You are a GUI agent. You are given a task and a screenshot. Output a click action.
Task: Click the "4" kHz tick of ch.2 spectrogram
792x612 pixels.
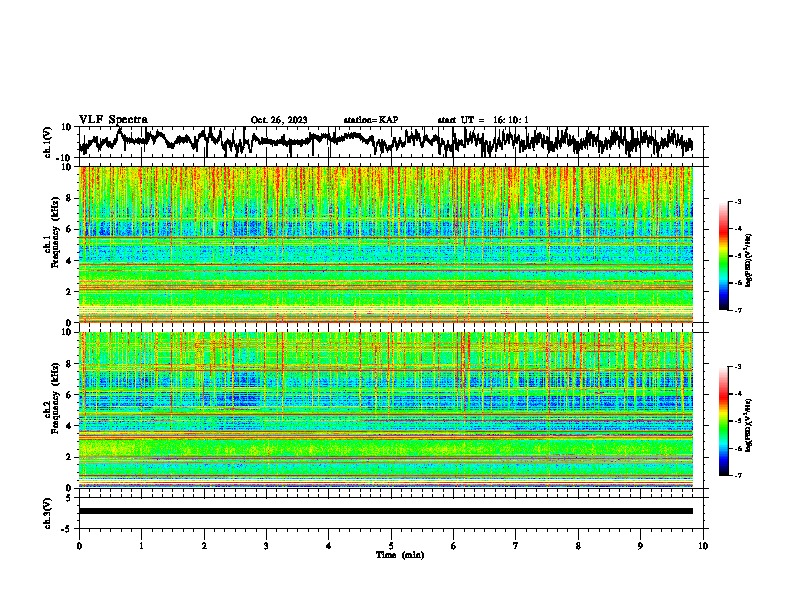(70, 426)
